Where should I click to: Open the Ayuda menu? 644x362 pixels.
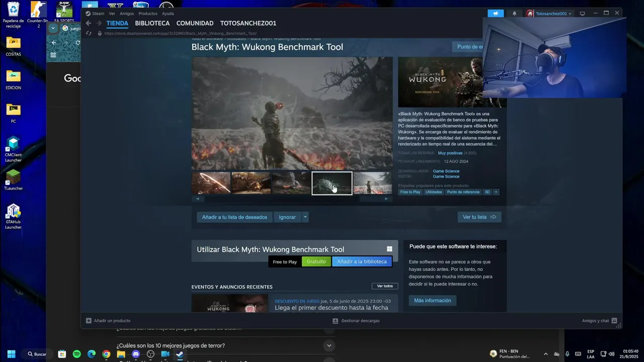point(168,14)
